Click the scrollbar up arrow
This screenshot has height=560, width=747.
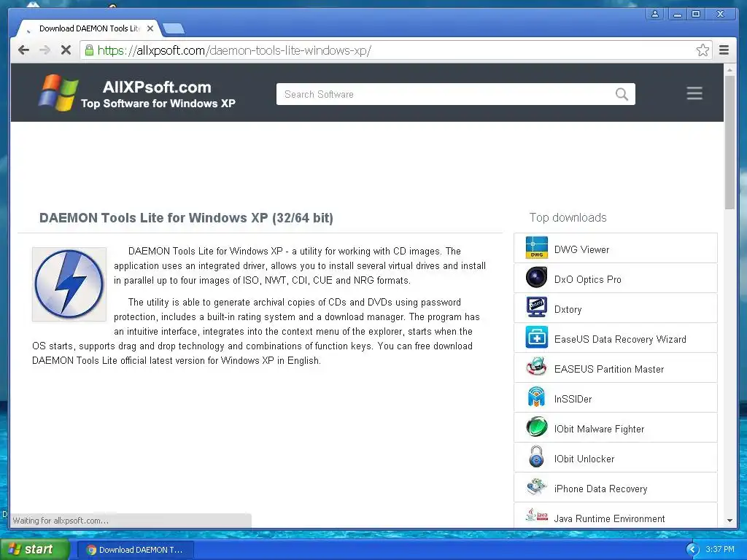point(729,69)
